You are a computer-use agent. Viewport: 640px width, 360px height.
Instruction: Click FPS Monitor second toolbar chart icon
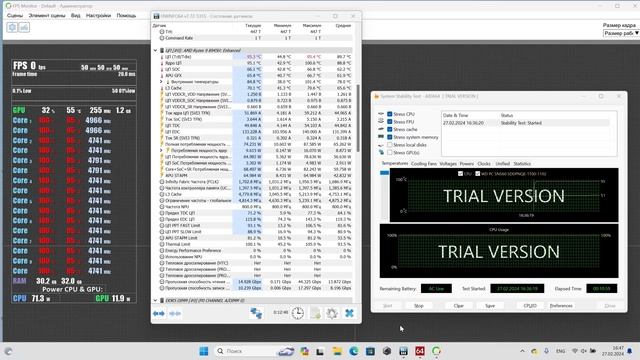[x=24, y=27]
